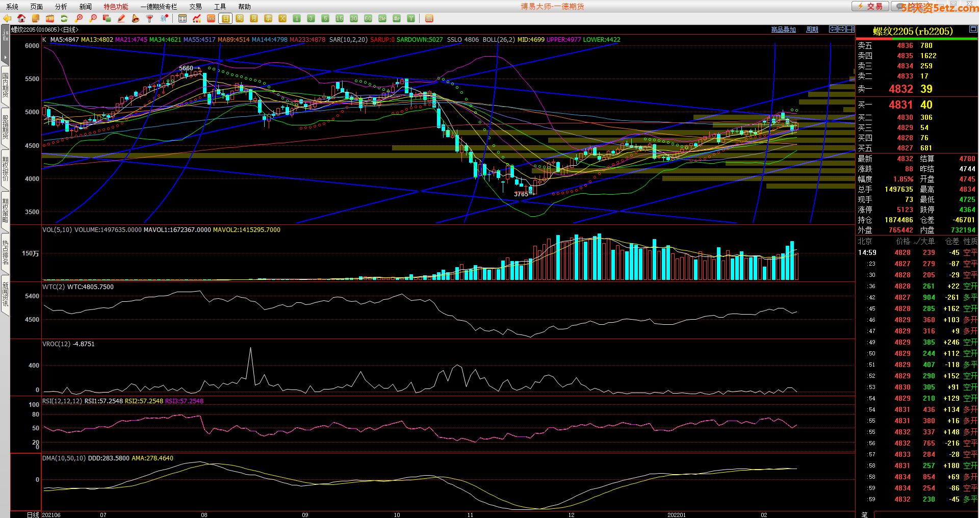Open the filter funnel tool
The width and height of the screenshot is (980, 518).
pyautogui.click(x=150, y=18)
